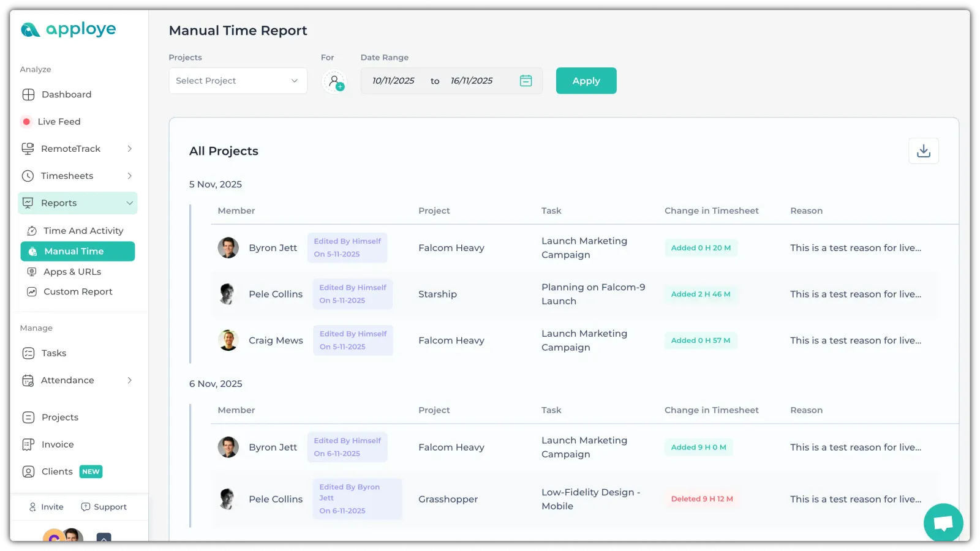Collapse the Reports menu
Image resolution: width=980 pixels, height=551 pixels.
pyautogui.click(x=129, y=203)
